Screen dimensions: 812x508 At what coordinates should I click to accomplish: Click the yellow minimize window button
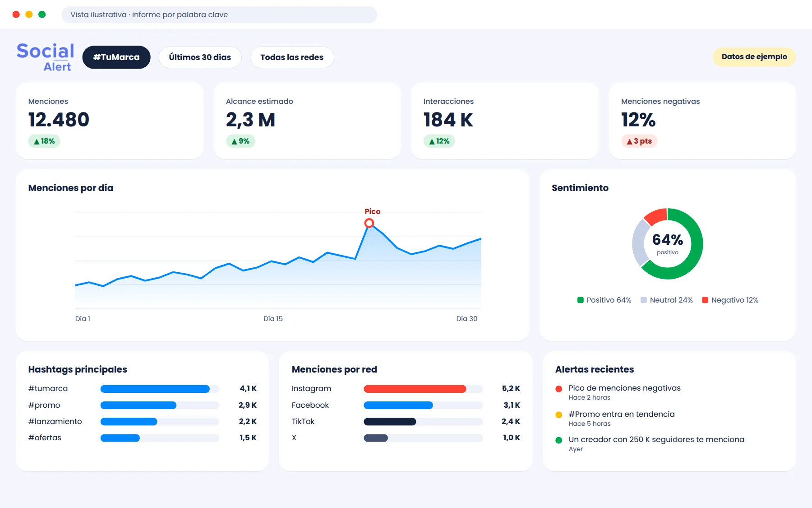coord(29,14)
